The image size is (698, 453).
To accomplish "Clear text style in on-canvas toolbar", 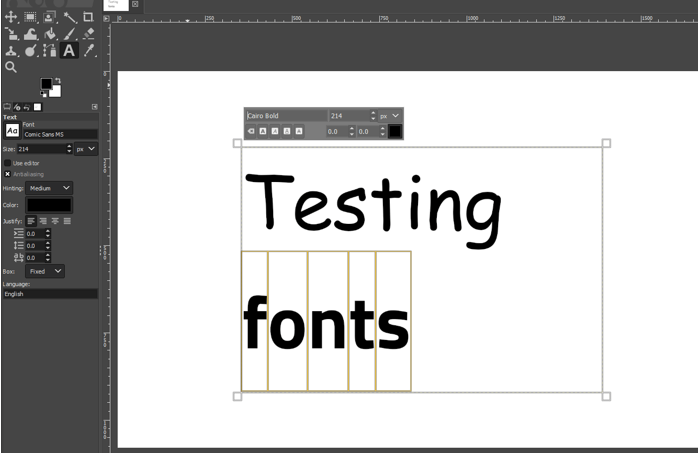I will click(x=251, y=131).
